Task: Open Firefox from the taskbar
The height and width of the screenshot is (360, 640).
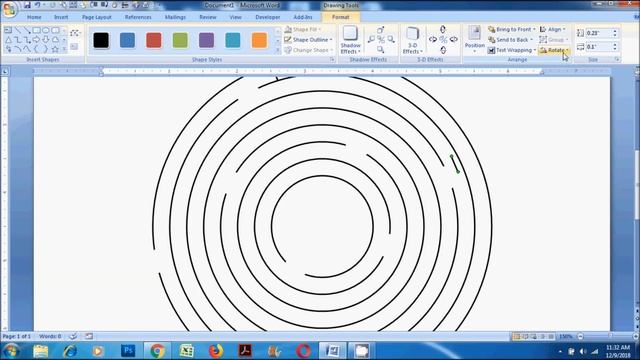Action: 216,351
